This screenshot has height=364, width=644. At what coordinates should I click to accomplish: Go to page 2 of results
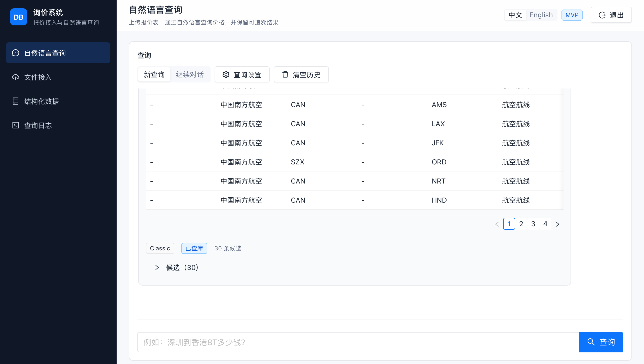[521, 224]
